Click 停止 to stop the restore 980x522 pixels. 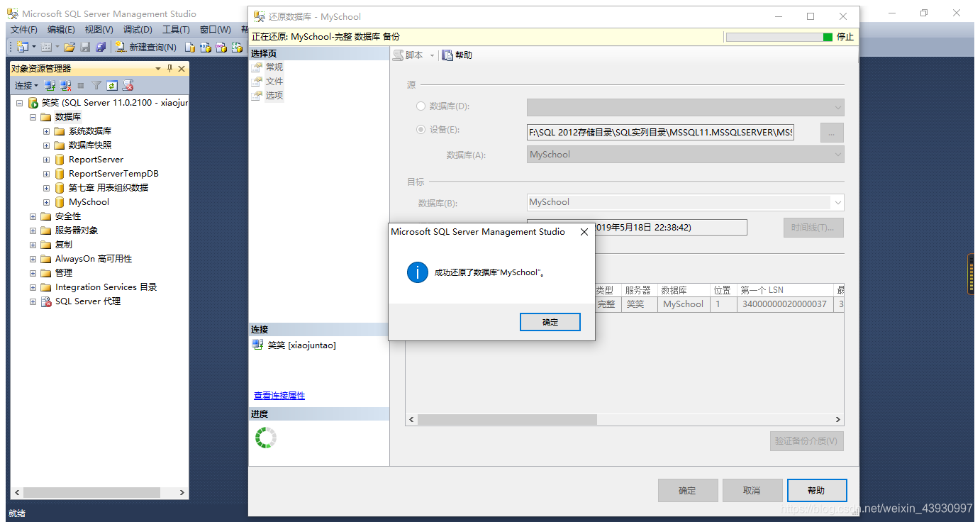[845, 37]
